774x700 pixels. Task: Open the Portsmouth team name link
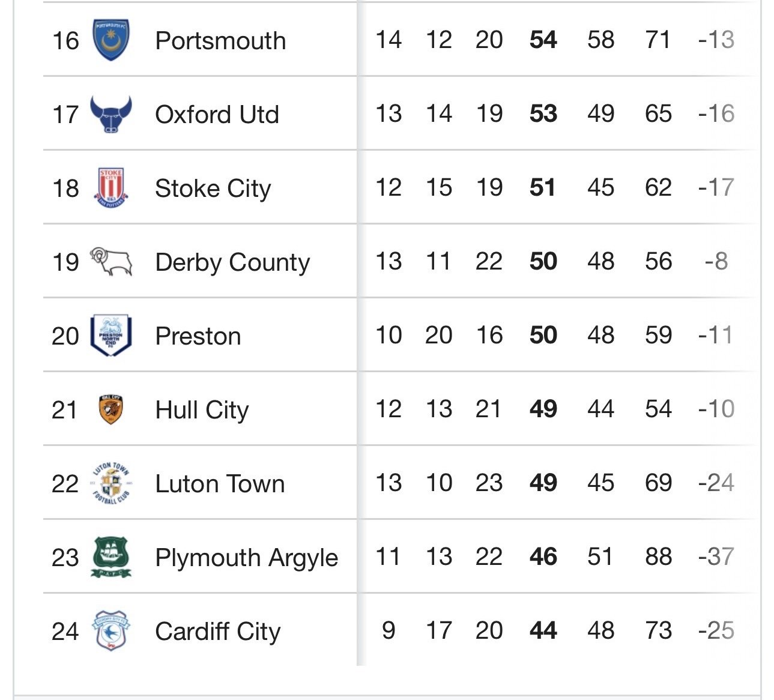click(220, 41)
